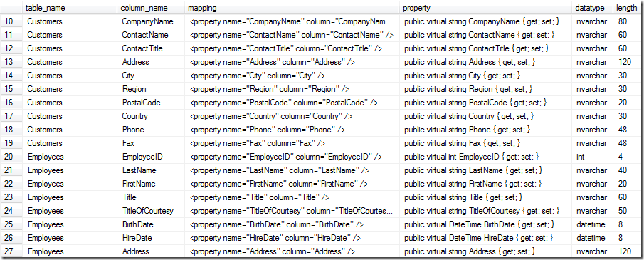Click the TitleOfCourtesy mapping cell

292,211
